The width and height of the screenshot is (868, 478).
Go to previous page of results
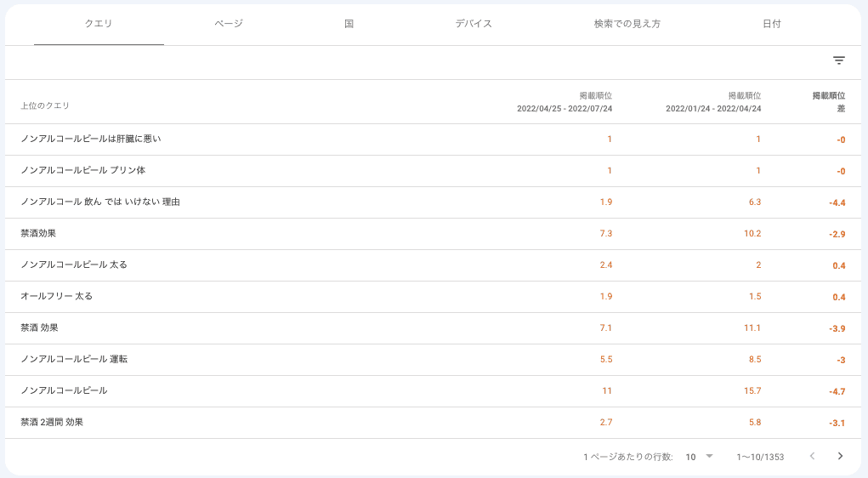812,456
